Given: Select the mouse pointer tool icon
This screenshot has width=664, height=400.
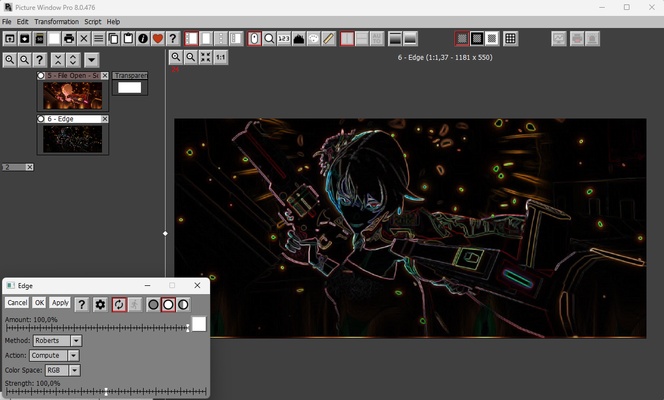Looking at the screenshot, I should (254, 39).
